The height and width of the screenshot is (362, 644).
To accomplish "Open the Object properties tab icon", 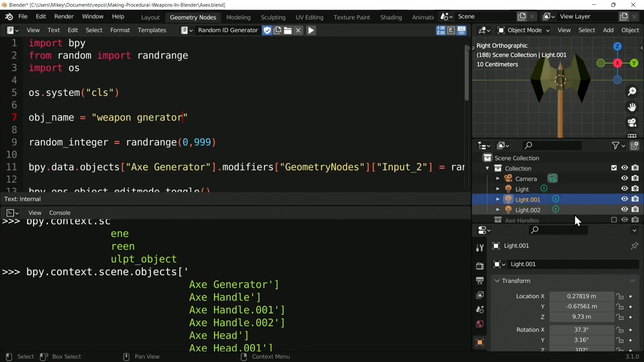I will [480, 342].
